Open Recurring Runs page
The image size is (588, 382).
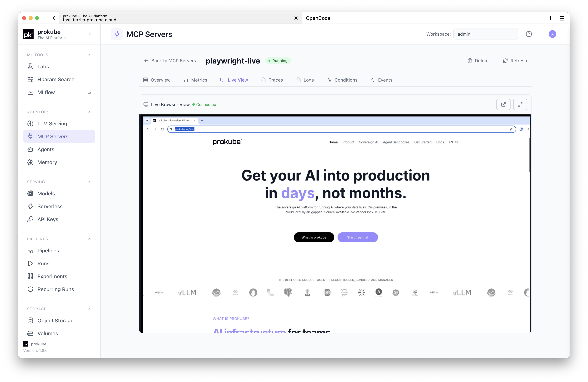pyautogui.click(x=59, y=289)
